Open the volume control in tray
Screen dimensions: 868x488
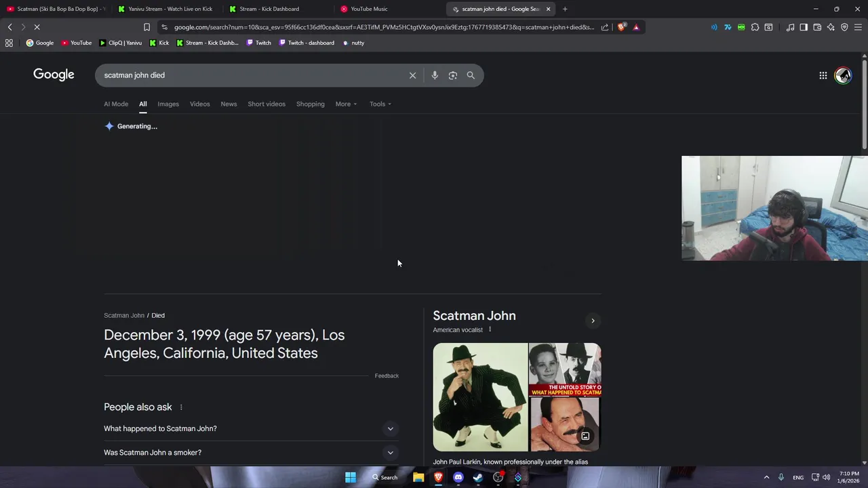[x=826, y=477]
